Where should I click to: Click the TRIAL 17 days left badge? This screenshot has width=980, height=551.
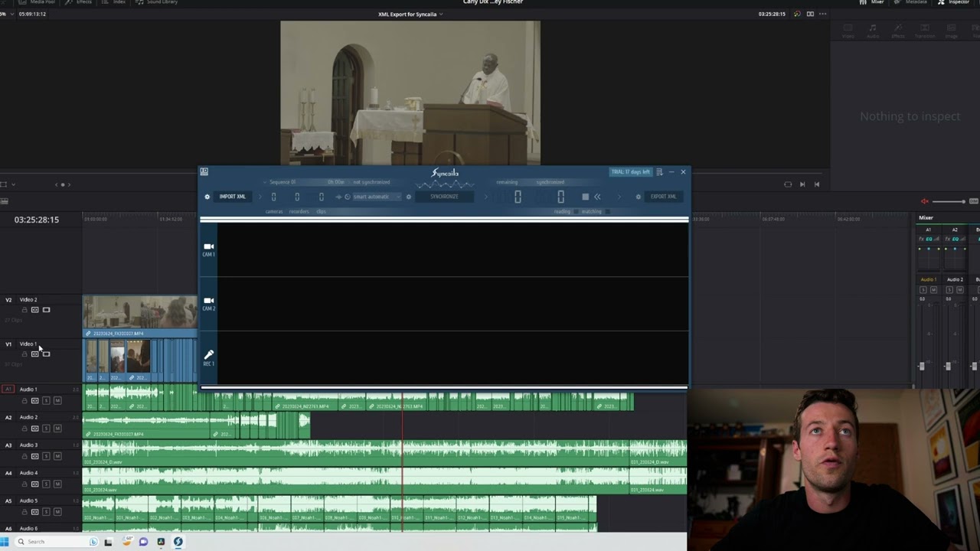click(x=630, y=172)
